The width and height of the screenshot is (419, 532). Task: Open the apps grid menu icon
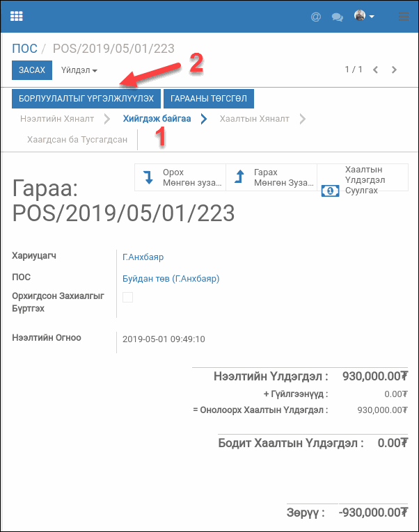point(17,16)
